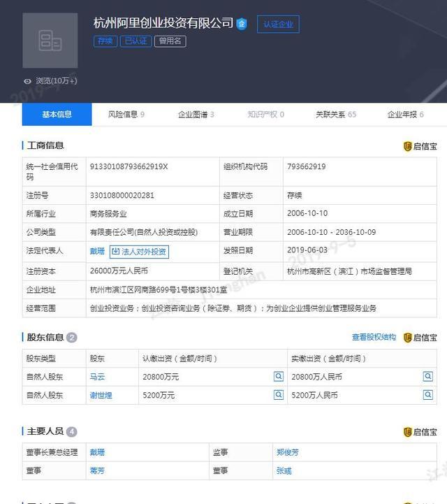
Task: Click the company logo placeholder thumbnail
Action: pos(50,41)
